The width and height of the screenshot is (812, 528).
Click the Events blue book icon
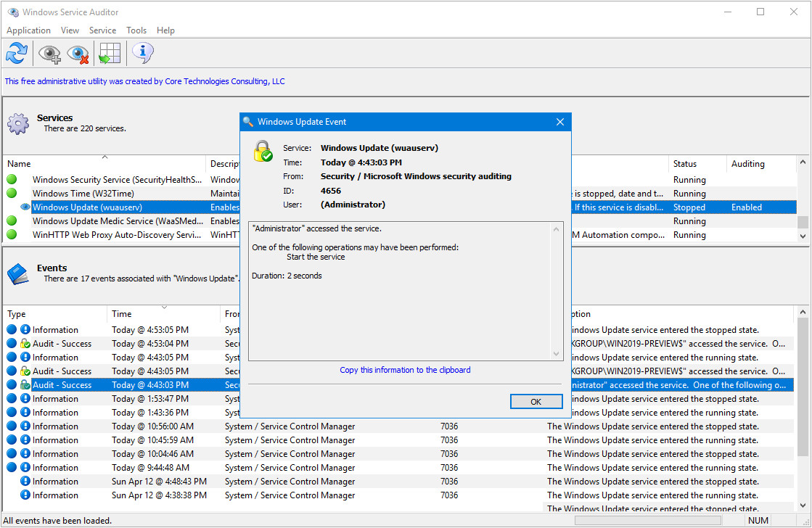pos(18,274)
